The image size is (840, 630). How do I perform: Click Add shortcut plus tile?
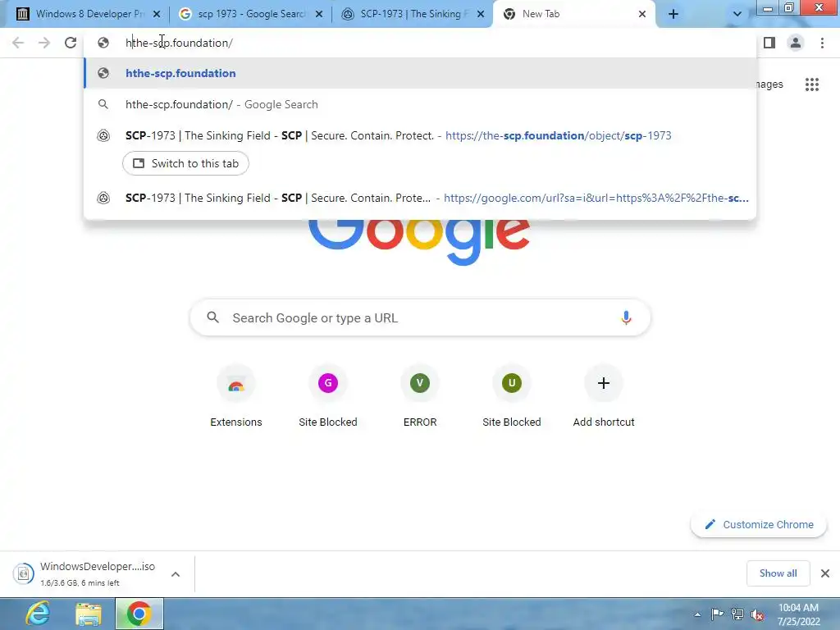[x=604, y=396]
